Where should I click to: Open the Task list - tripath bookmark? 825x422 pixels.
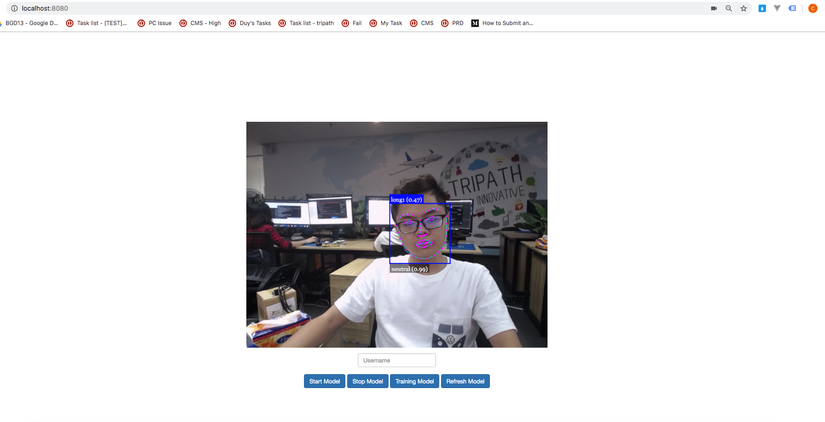[x=306, y=23]
